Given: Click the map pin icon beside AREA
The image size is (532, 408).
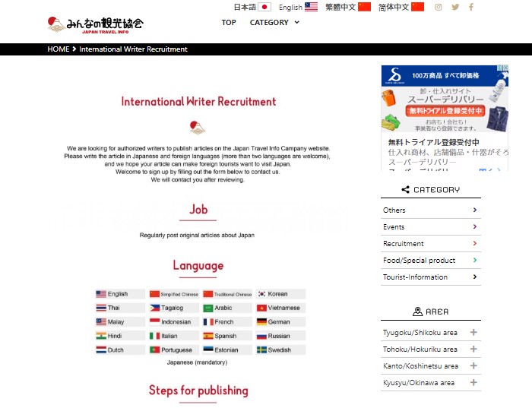Looking at the screenshot, I should point(418,312).
